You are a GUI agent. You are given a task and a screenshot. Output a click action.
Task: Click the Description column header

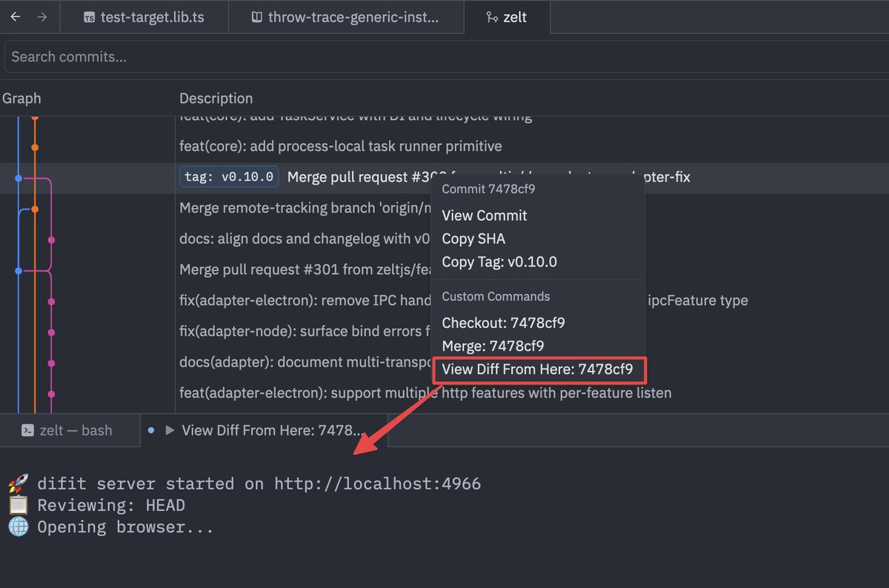click(x=216, y=98)
